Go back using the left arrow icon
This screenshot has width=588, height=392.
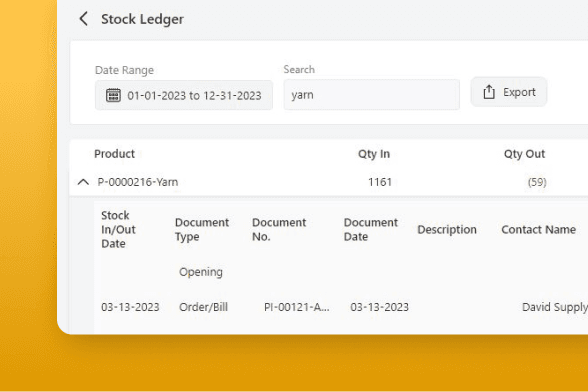(84, 19)
